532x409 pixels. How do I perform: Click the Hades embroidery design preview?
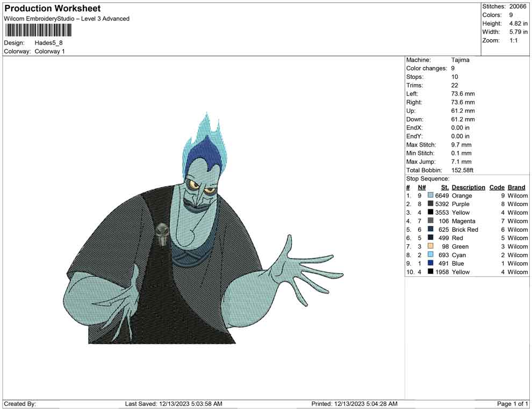204,228
